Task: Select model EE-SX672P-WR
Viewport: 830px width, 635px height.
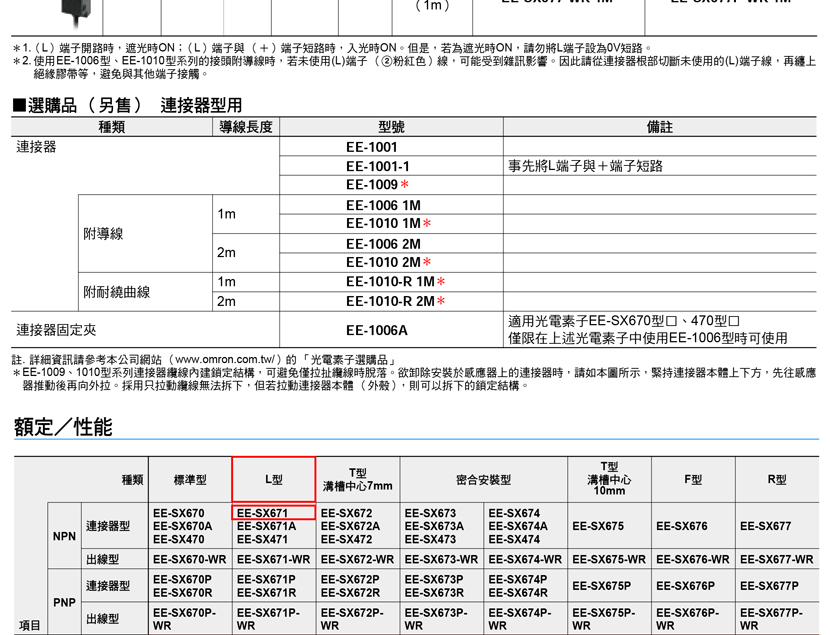Action: pyautogui.click(x=352, y=619)
